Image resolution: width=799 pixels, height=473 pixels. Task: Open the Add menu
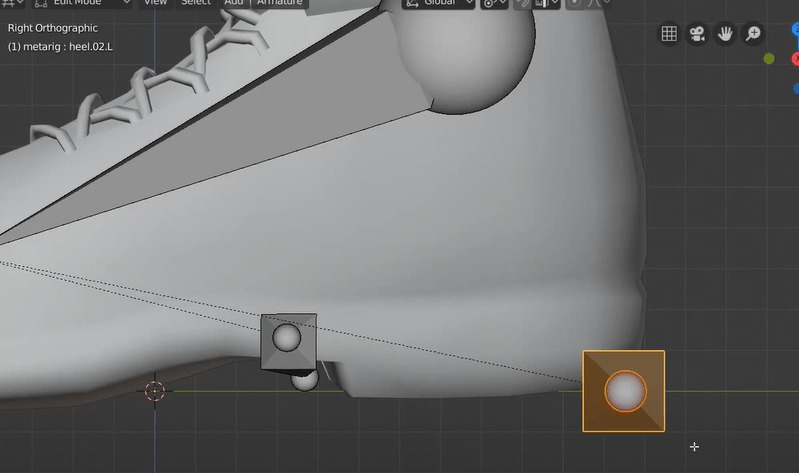tap(233, 4)
